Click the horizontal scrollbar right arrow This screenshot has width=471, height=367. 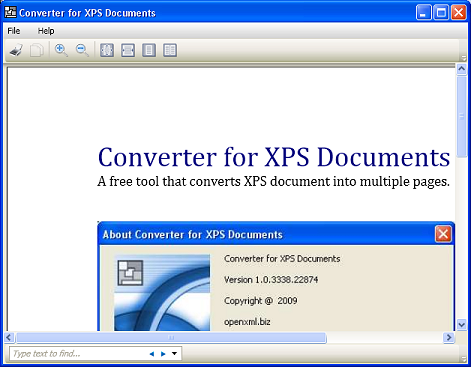point(449,338)
